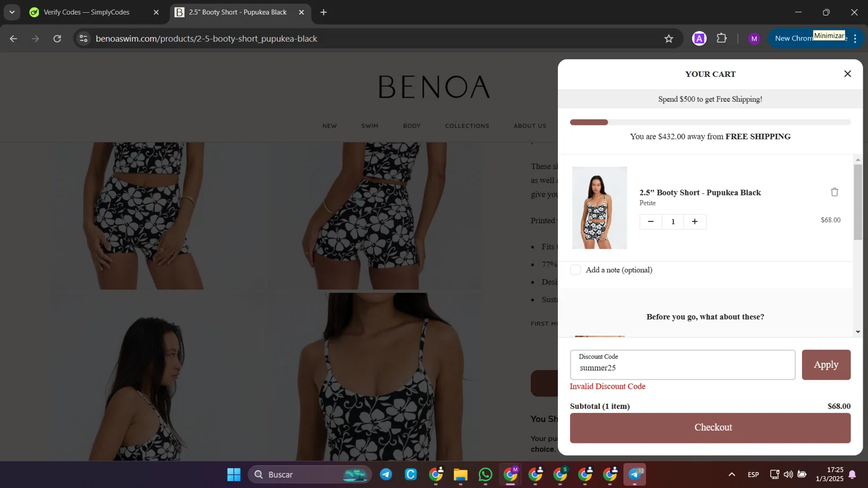The image size is (868, 488).
Task: Open highlighted Telegram icon in taskbar
Action: tap(635, 475)
